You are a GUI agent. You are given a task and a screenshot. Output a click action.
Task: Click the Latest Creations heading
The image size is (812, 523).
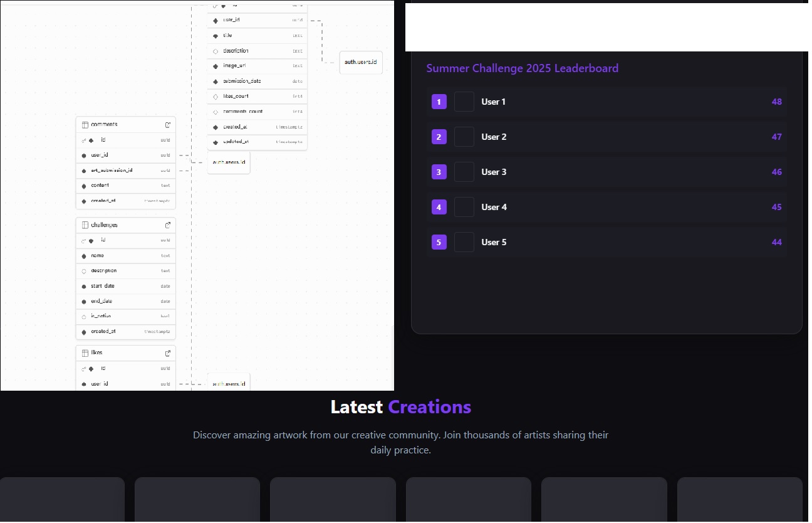401,407
